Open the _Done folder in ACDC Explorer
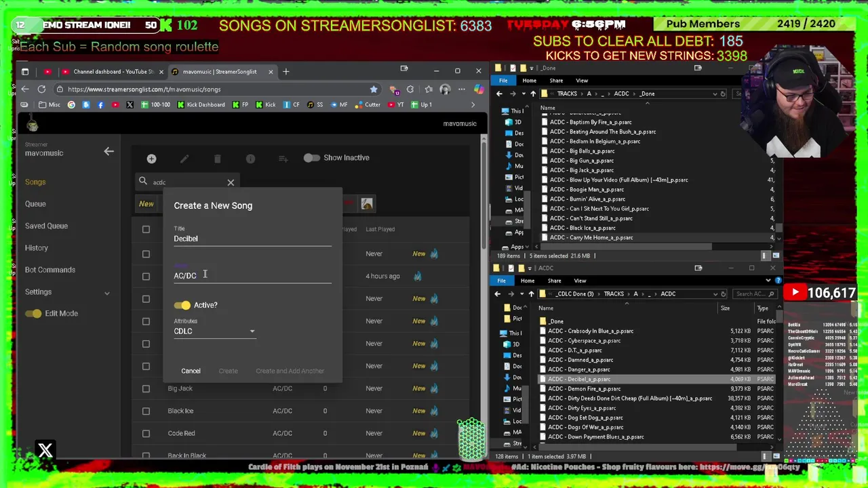 point(556,321)
